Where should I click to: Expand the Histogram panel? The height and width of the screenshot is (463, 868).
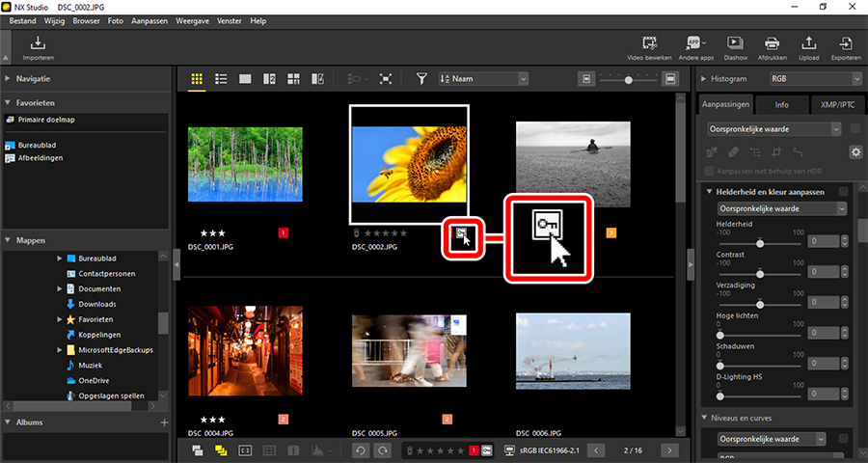705,79
